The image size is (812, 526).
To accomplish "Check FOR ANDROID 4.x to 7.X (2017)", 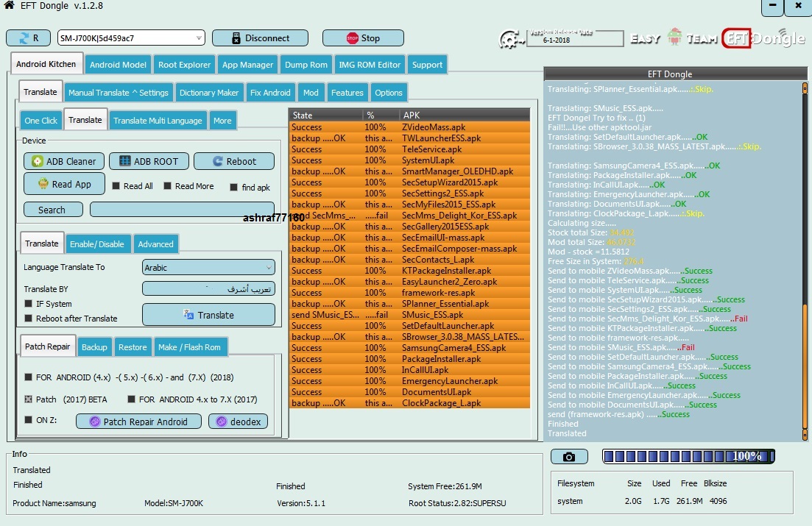I will pyautogui.click(x=131, y=399).
